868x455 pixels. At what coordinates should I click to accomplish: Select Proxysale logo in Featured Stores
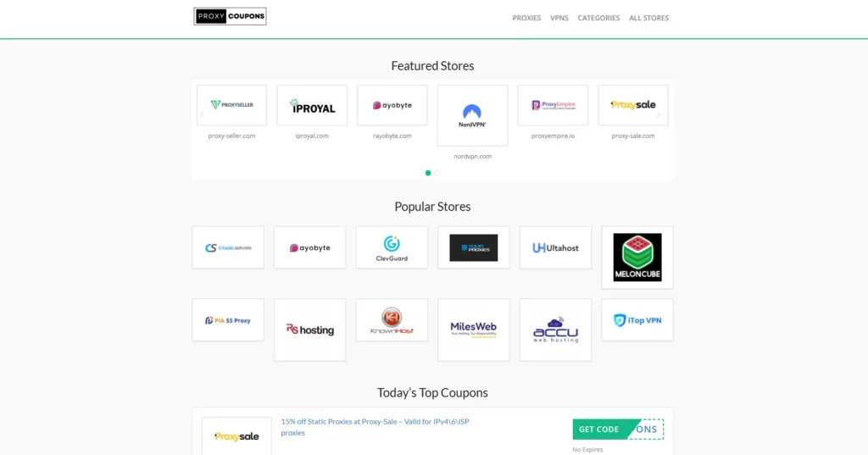[633, 105]
